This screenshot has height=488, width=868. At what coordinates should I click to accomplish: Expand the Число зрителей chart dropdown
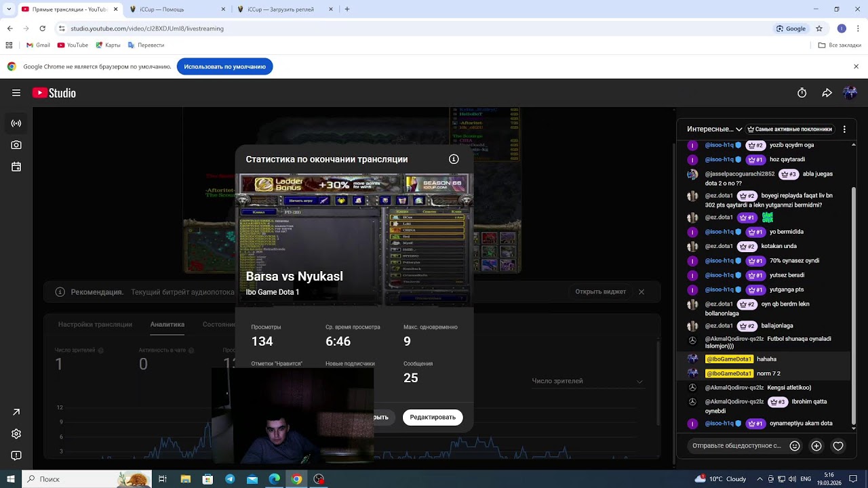click(587, 381)
